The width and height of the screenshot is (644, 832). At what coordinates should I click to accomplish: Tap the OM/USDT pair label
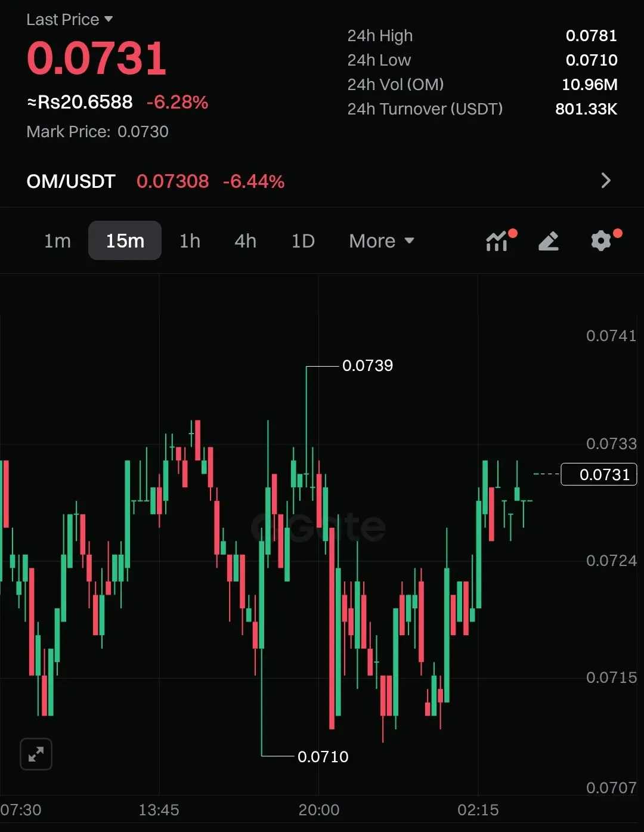pos(71,181)
